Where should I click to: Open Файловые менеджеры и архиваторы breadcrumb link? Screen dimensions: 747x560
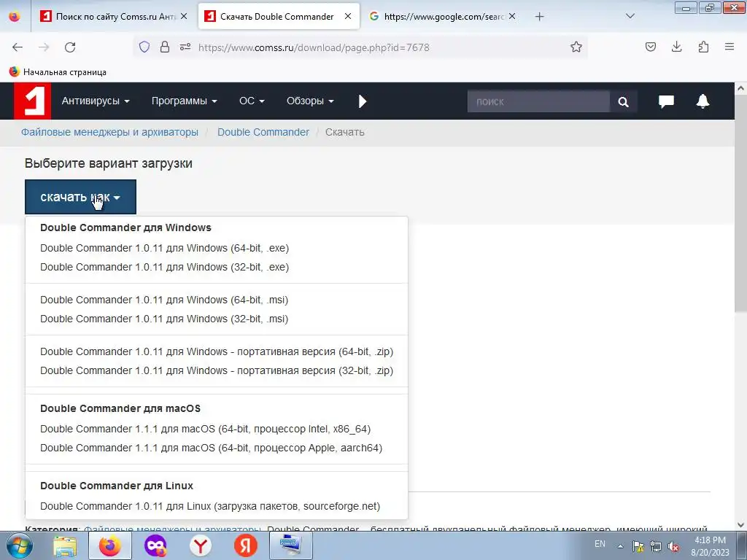pos(109,133)
